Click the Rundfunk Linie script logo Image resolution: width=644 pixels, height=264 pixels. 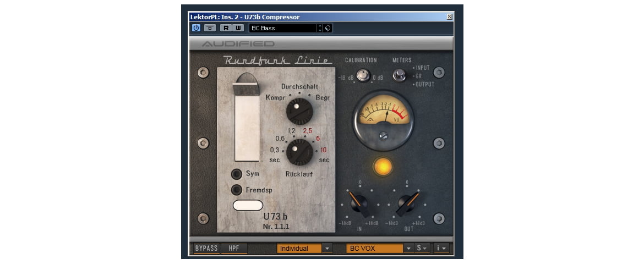point(278,61)
